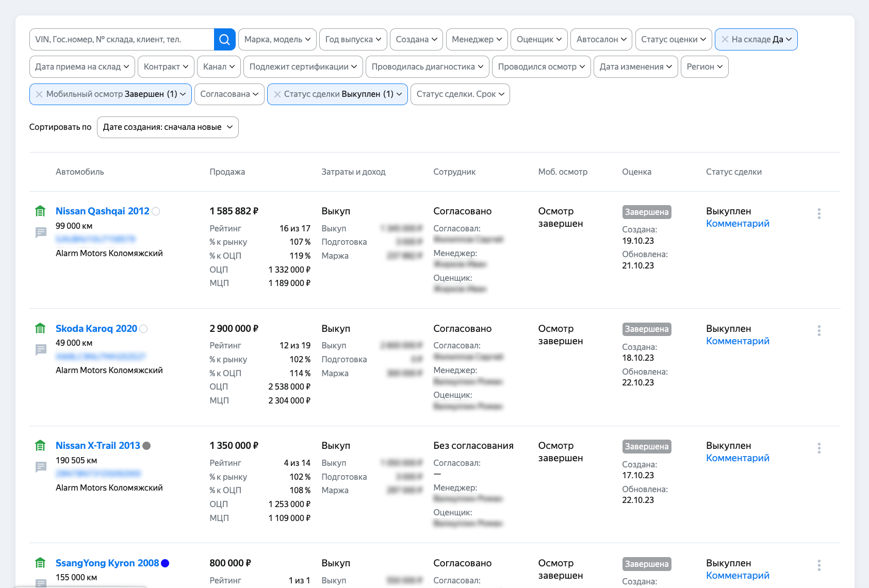Open the 'Канал' filter dropdown
Screen dimensions: 869x588
[219, 66]
